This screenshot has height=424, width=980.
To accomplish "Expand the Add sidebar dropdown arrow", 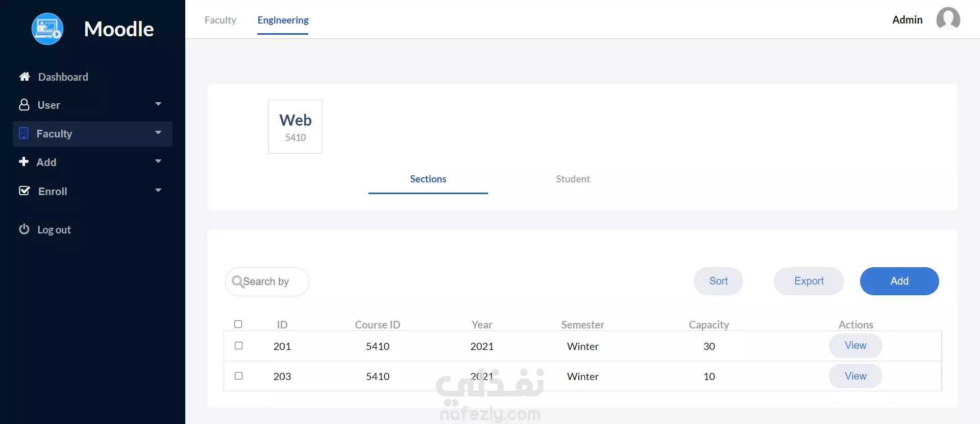I will (x=158, y=161).
